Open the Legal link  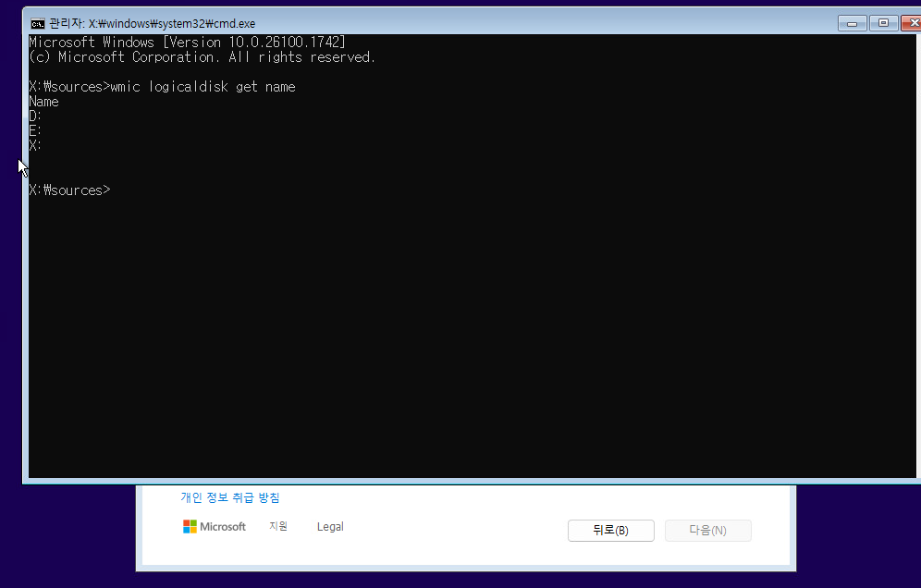(330, 527)
